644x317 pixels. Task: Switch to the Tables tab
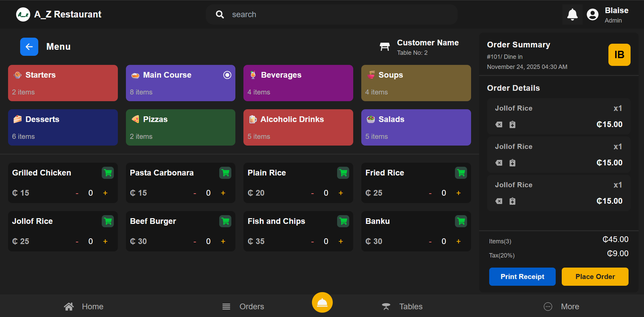click(x=402, y=306)
